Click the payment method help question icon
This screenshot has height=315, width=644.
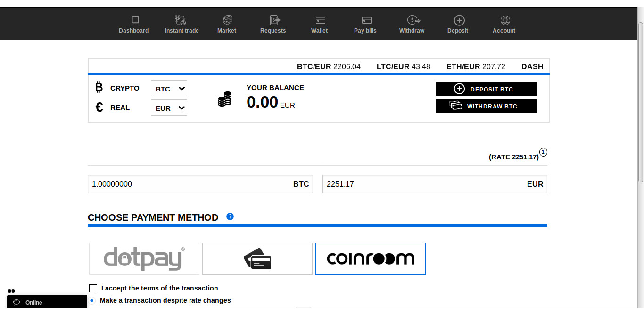(230, 216)
